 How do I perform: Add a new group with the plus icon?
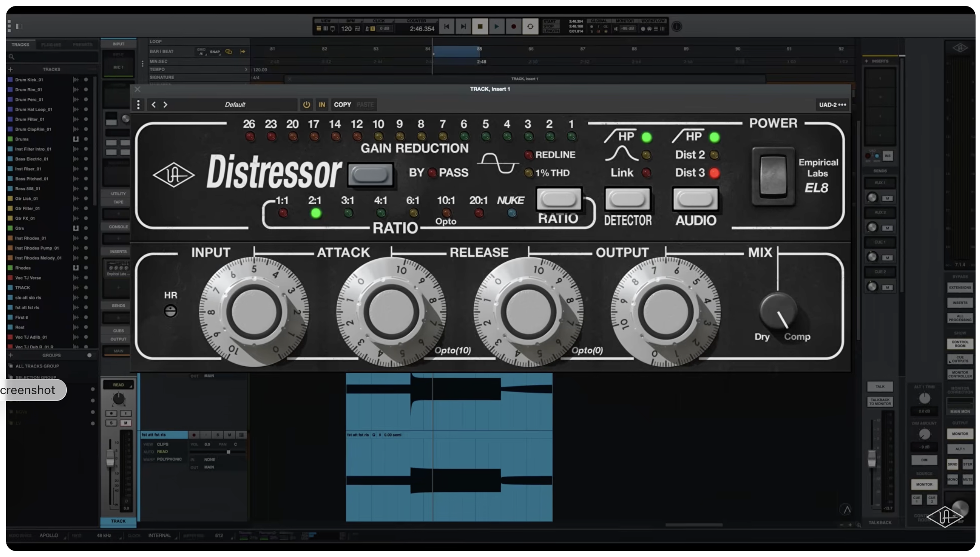coord(11,355)
